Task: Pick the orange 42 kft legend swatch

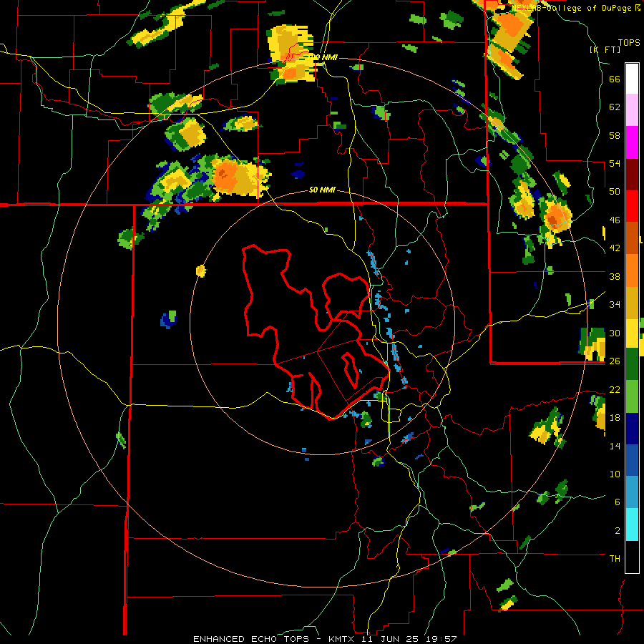Action: pos(632,270)
